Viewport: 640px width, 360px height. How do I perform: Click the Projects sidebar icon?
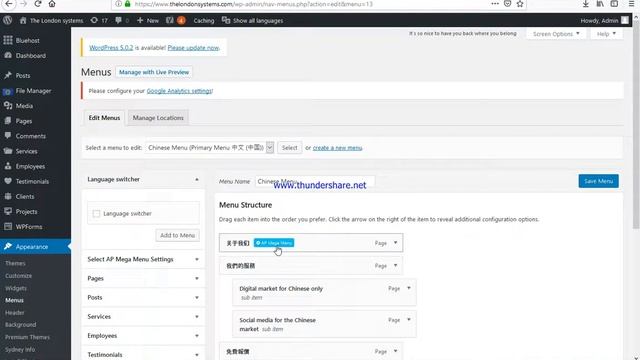pos(8,211)
